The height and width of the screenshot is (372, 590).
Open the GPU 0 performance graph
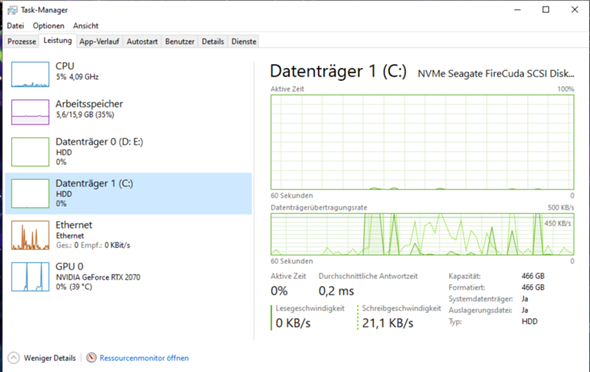[x=30, y=277]
